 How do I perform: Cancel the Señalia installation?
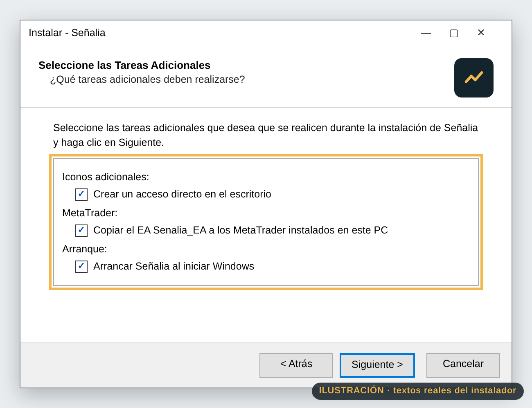463,365
